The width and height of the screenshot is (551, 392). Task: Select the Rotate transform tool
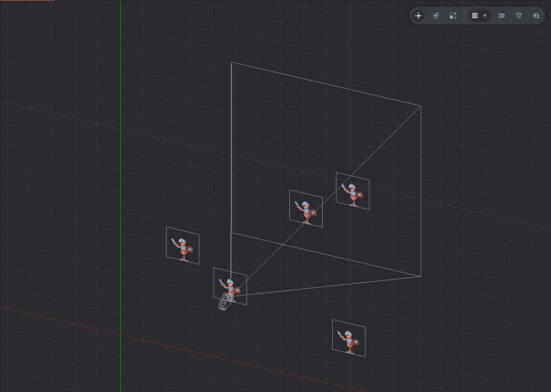coord(436,16)
